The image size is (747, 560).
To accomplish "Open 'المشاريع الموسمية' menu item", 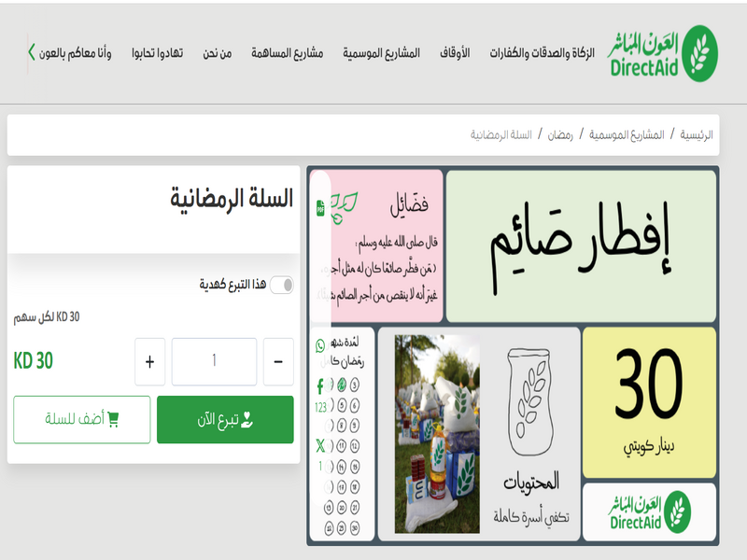I will click(381, 53).
